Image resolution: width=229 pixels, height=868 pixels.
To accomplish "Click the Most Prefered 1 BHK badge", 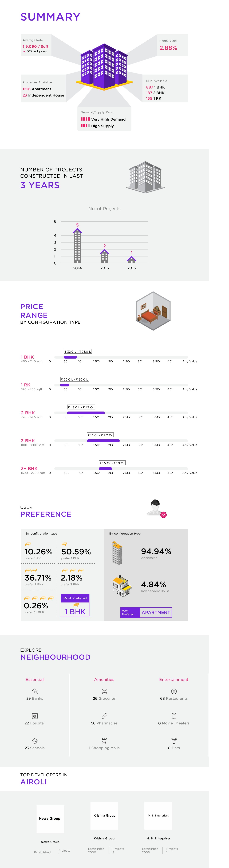I will [75, 605].
